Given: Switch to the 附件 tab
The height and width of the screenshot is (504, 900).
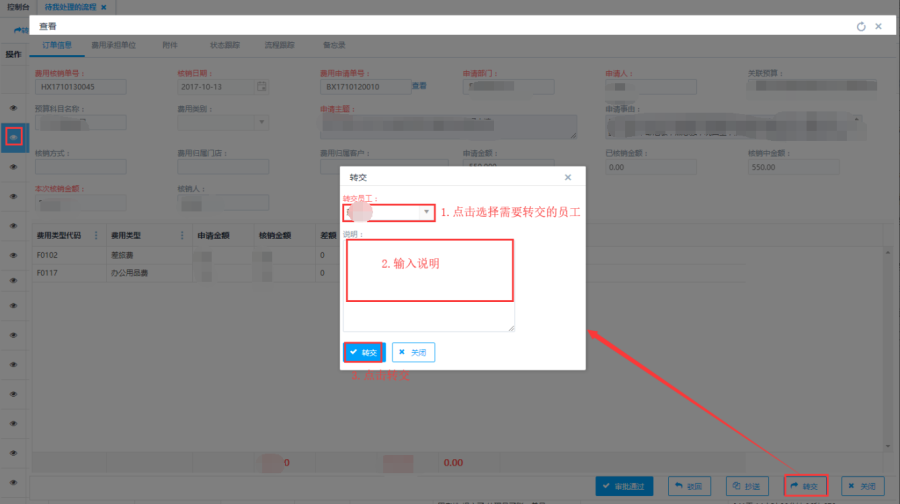Looking at the screenshot, I should tap(169, 45).
